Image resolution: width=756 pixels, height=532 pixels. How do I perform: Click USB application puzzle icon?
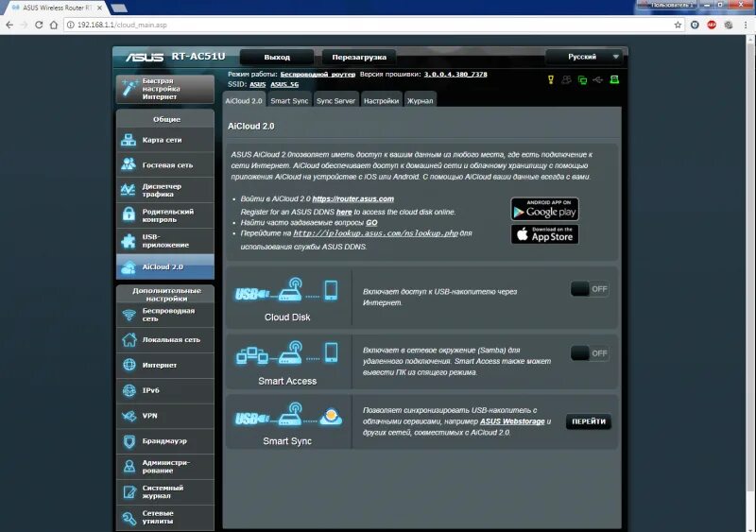[x=129, y=240]
